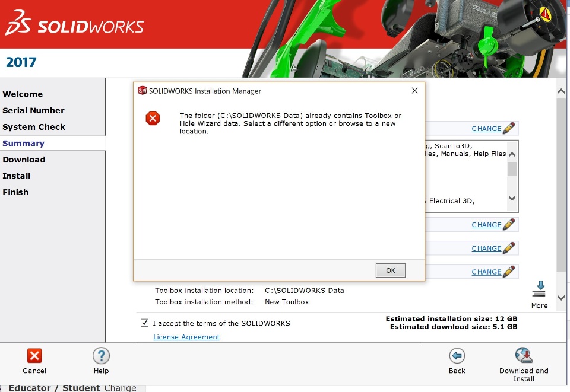Image resolution: width=570 pixels, height=392 pixels.
Task: Click the third CHANGE link
Action: 486,248
